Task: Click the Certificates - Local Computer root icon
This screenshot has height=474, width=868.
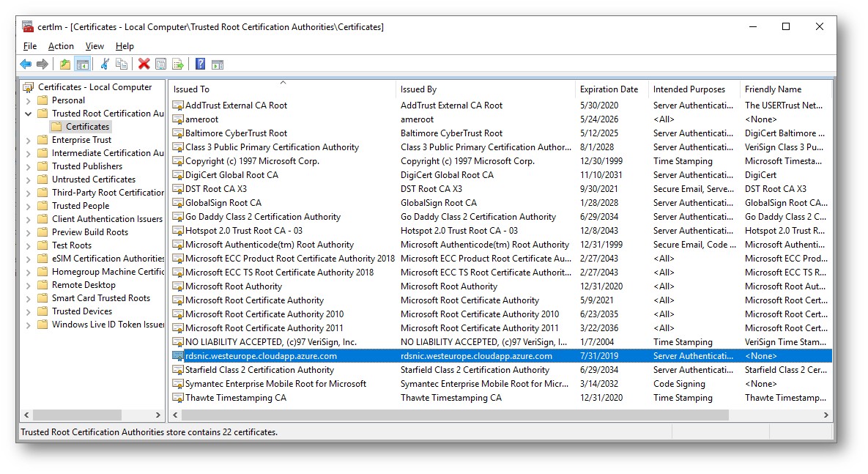Action: point(29,87)
